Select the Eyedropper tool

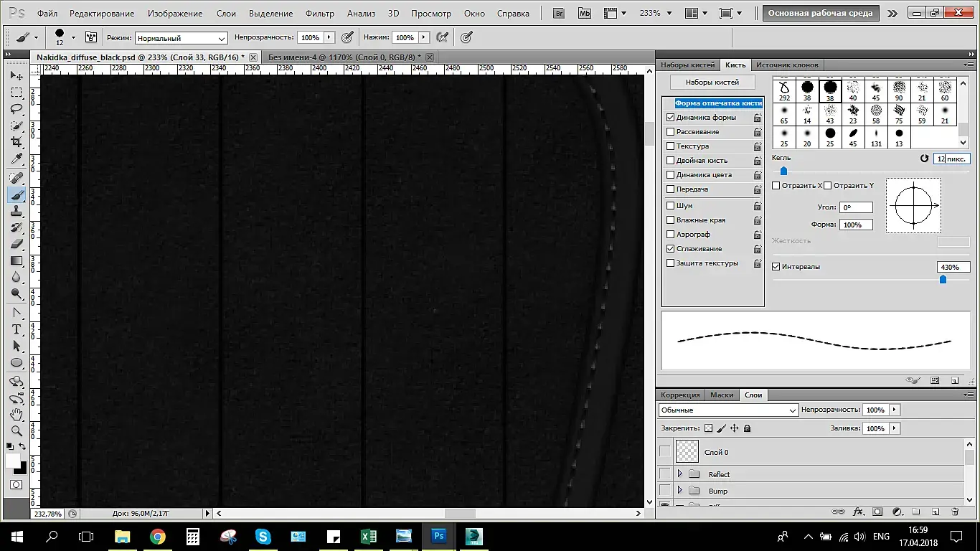17,159
